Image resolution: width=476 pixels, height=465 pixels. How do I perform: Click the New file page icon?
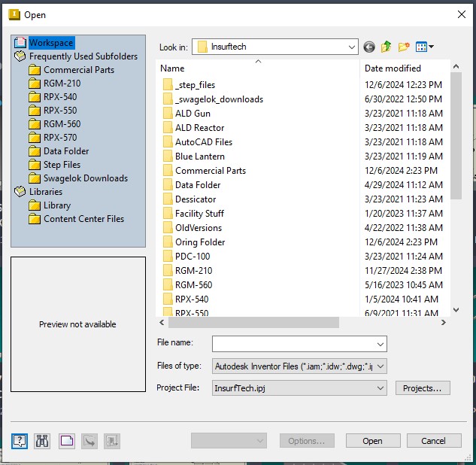[67, 441]
